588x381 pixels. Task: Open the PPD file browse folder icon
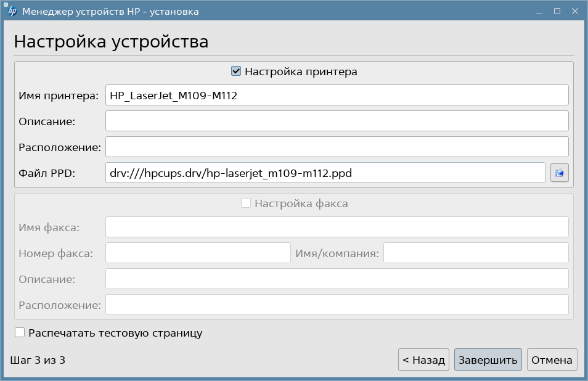[560, 173]
